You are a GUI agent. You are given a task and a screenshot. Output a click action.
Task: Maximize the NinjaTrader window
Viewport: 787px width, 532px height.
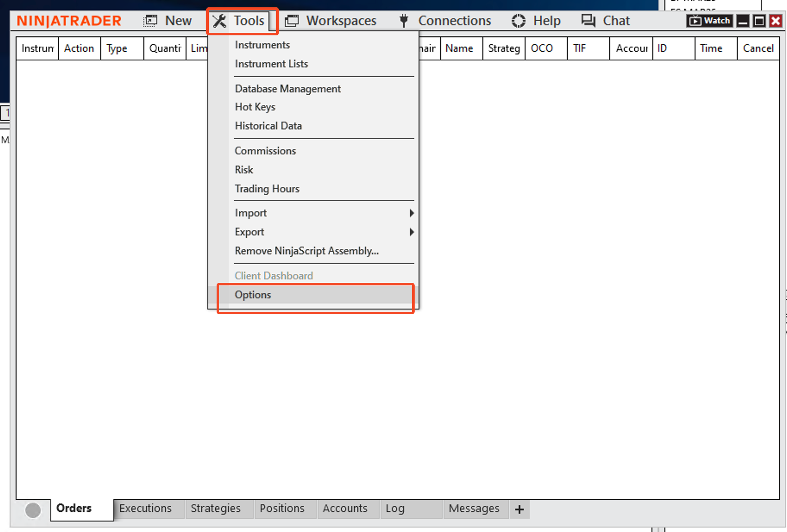click(x=759, y=21)
